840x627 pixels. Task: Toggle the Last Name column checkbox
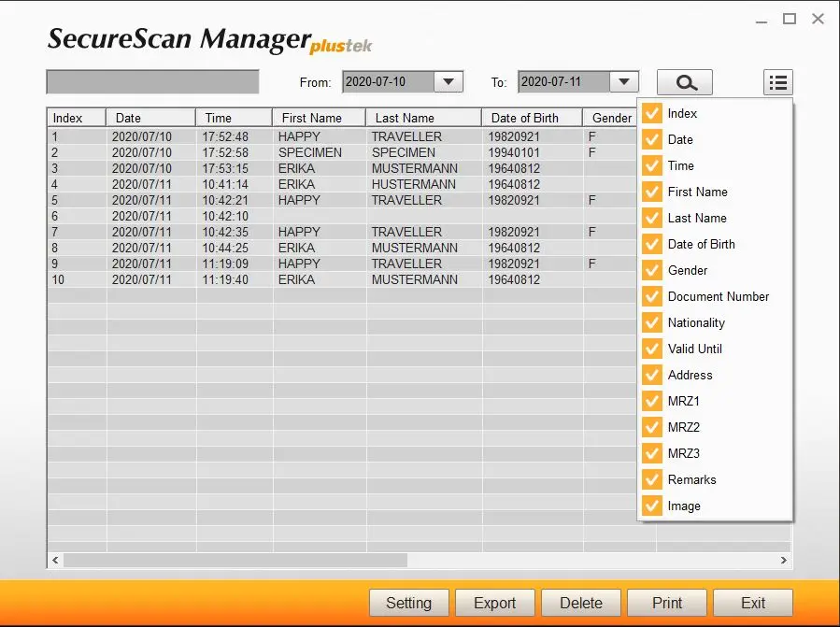click(x=652, y=218)
